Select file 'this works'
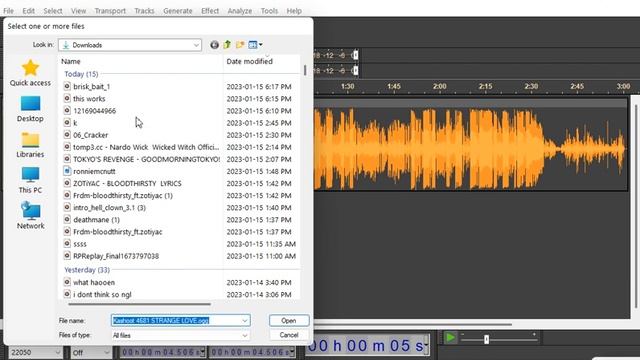Viewport: 640px width, 360px height. tap(89, 98)
